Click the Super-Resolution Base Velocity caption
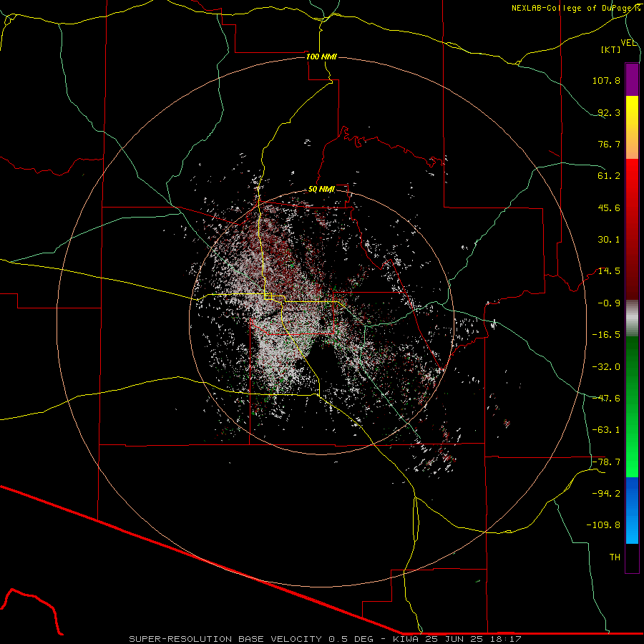 click(x=325, y=639)
